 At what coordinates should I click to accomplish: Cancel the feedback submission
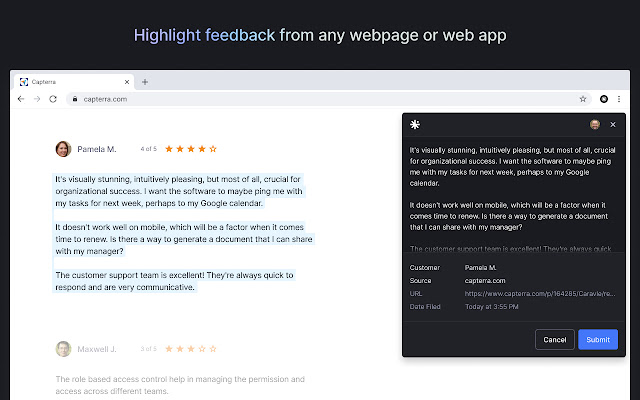tap(554, 339)
